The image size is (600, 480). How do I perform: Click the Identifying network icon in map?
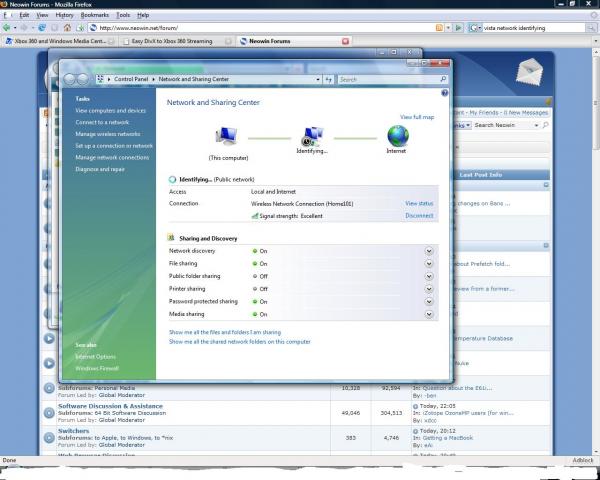coord(313,137)
